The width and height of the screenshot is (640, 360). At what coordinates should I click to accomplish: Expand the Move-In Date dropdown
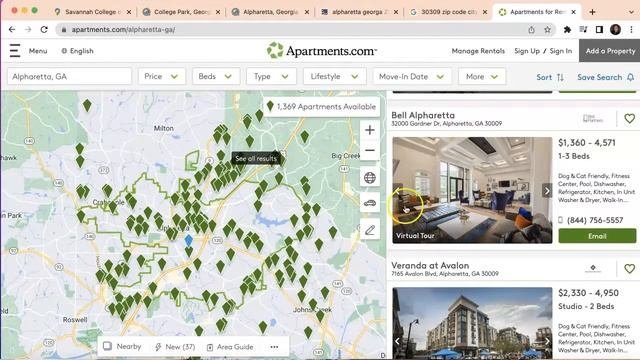(x=412, y=76)
